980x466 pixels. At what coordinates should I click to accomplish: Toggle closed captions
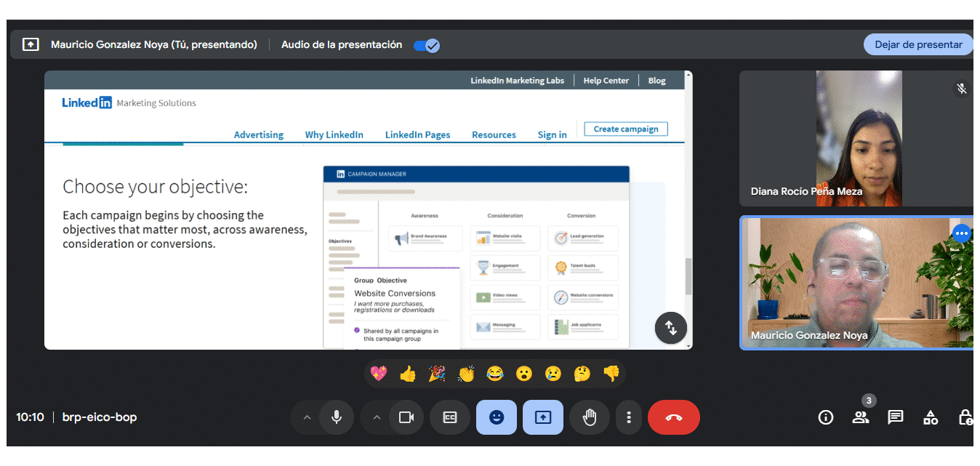tap(450, 417)
